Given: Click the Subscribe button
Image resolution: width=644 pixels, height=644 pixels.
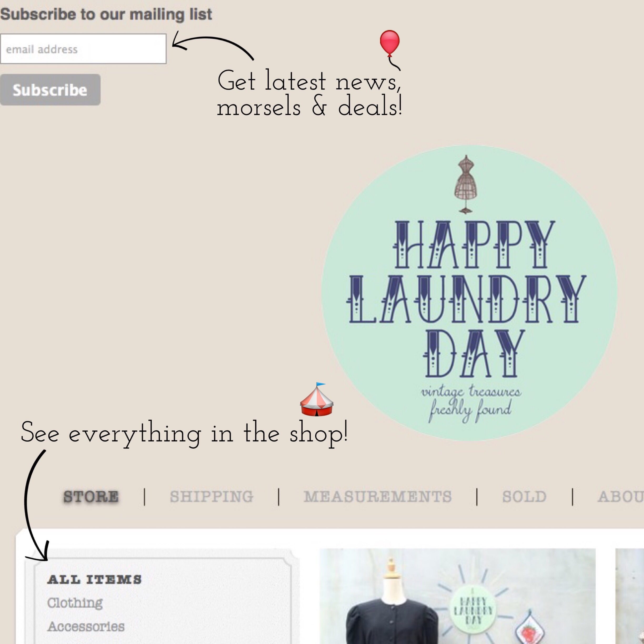Looking at the screenshot, I should pyautogui.click(x=50, y=90).
